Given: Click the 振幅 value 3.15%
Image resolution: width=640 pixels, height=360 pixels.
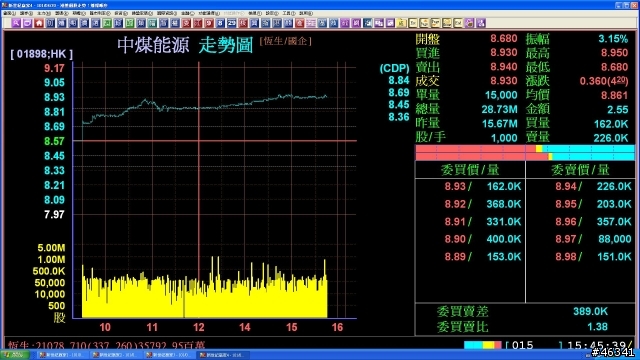Looking at the screenshot, I should click(x=613, y=39).
